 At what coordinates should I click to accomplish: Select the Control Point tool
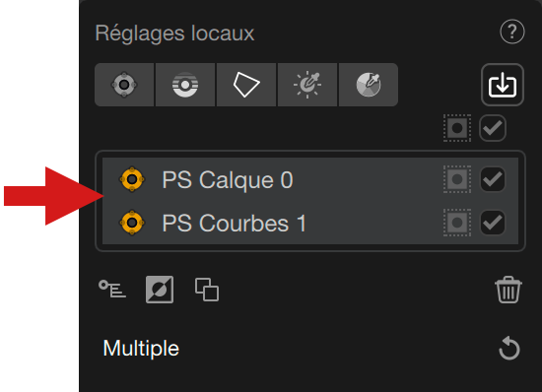tap(124, 85)
